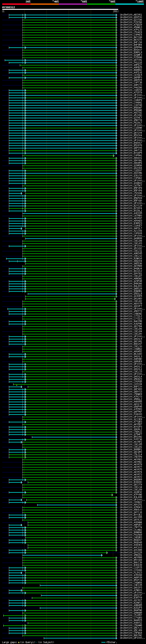Click the cyan alignment bar for UniRef100_Q95PN4
Viewport: 146px width, 644px height.
[x=63, y=48]
